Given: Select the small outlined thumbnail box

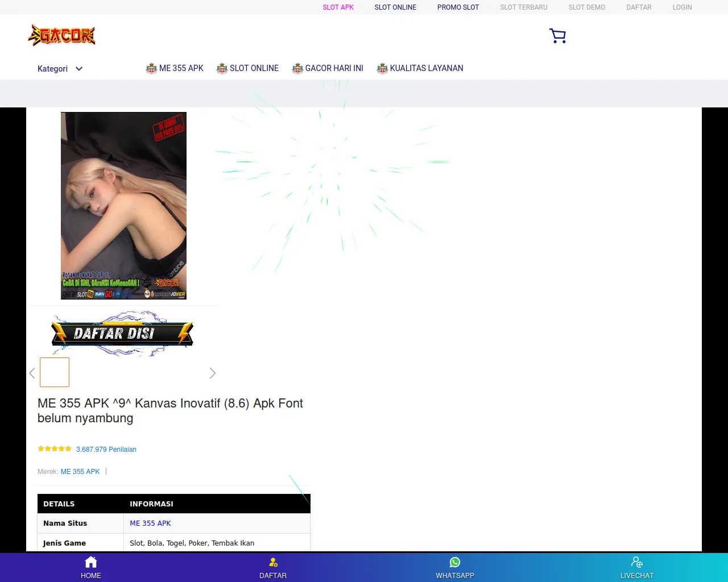Looking at the screenshot, I should pos(55,372).
